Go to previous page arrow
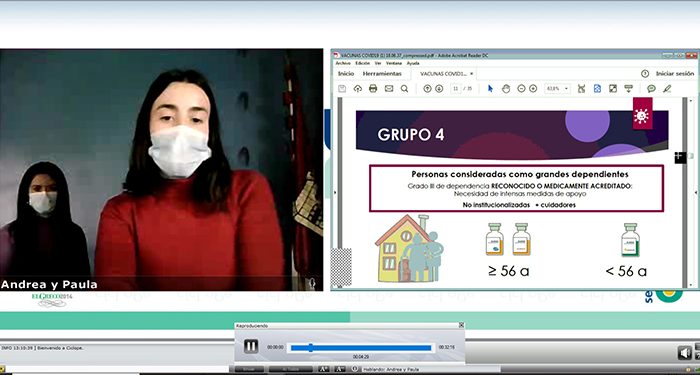700x375 pixels. click(x=427, y=88)
